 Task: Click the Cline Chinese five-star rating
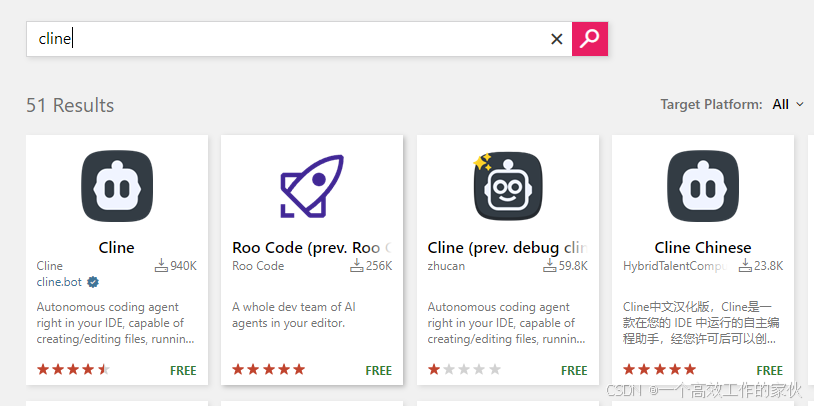coord(659,370)
